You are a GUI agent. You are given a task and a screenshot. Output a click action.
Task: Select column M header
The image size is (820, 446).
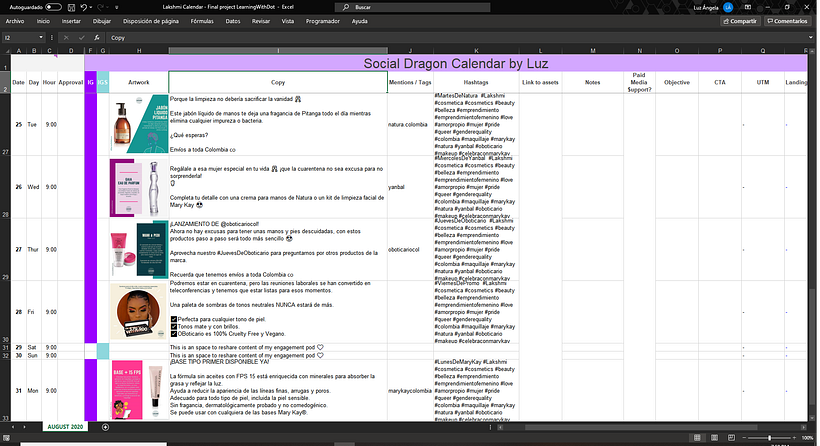[593, 51]
